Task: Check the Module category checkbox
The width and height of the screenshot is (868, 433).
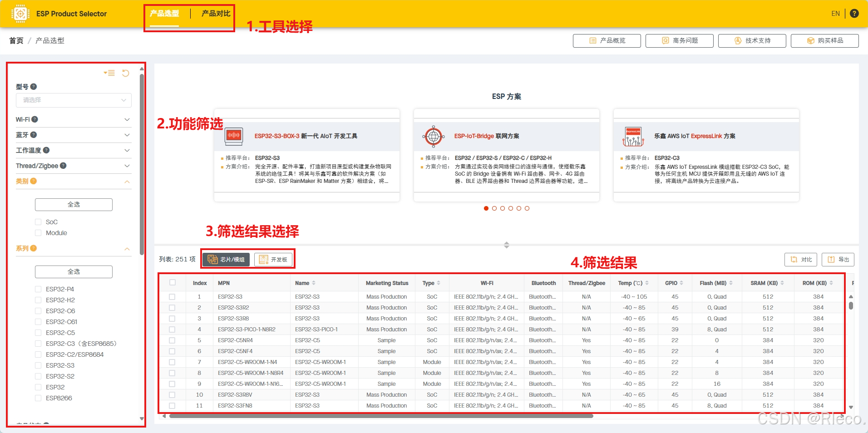Action: (x=38, y=233)
